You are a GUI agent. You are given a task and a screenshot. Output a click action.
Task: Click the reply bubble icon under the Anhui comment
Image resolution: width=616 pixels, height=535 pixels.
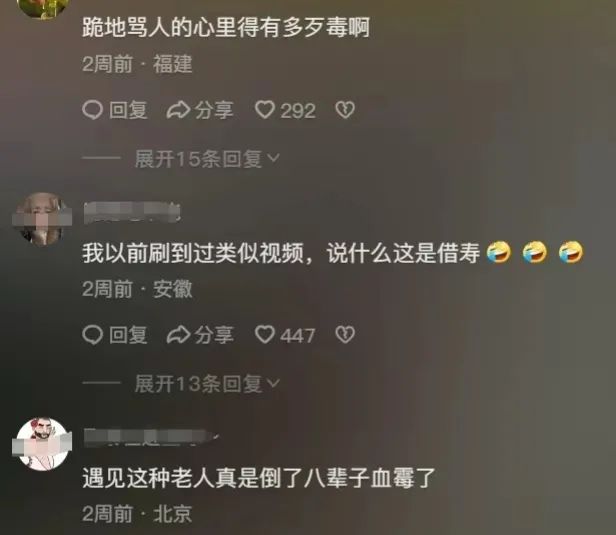92,335
